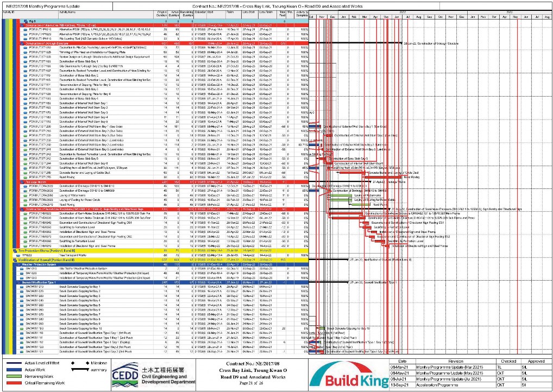553x392 pixels.
Task: Select the Trimming of Pile Head activity icon
Action: point(26,52)
